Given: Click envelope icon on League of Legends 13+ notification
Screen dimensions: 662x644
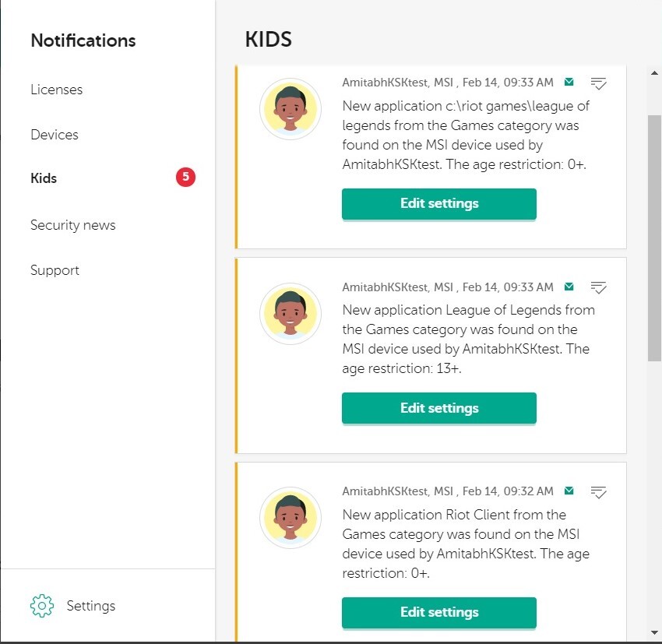Looking at the screenshot, I should click(x=569, y=287).
